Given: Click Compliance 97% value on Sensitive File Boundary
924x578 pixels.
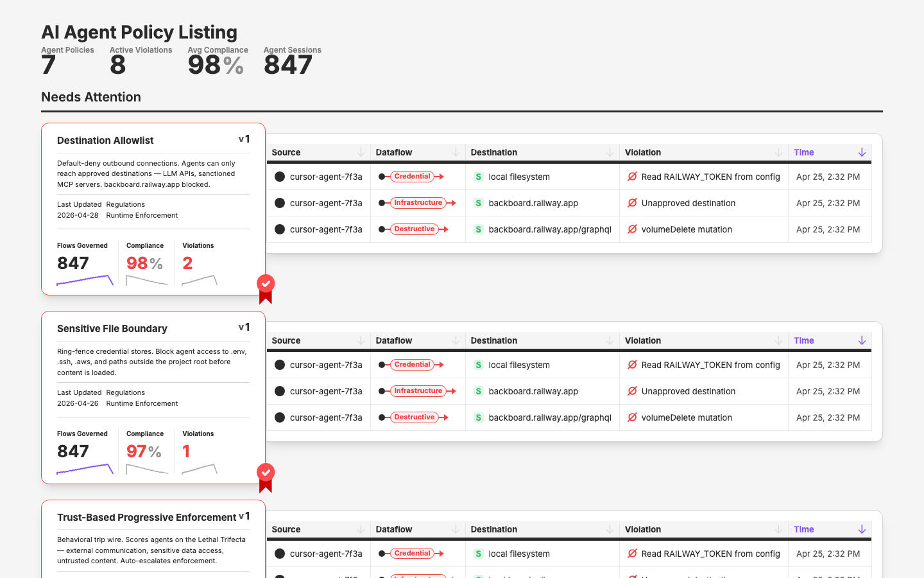Looking at the screenshot, I should [x=144, y=451].
